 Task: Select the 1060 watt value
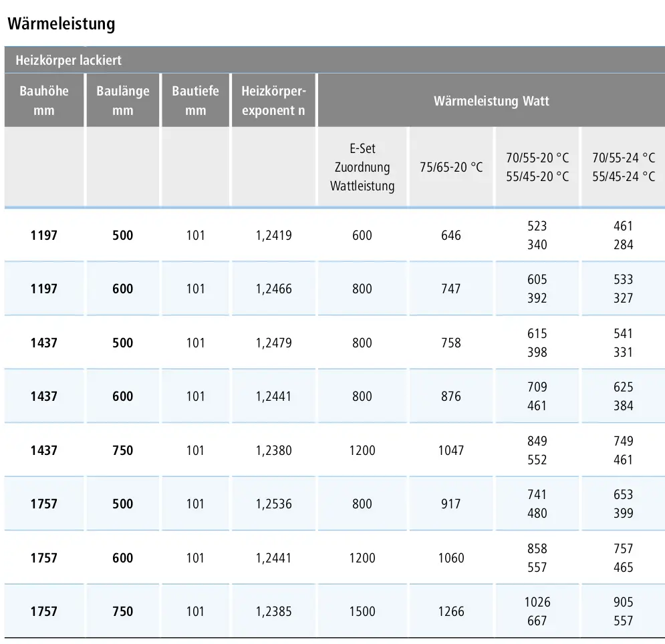tap(451, 558)
